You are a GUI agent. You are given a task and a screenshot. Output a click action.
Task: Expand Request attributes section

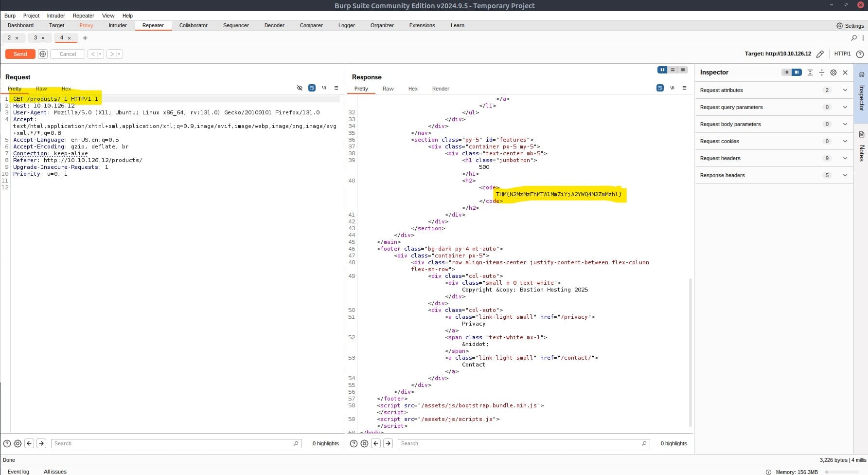[845, 90]
